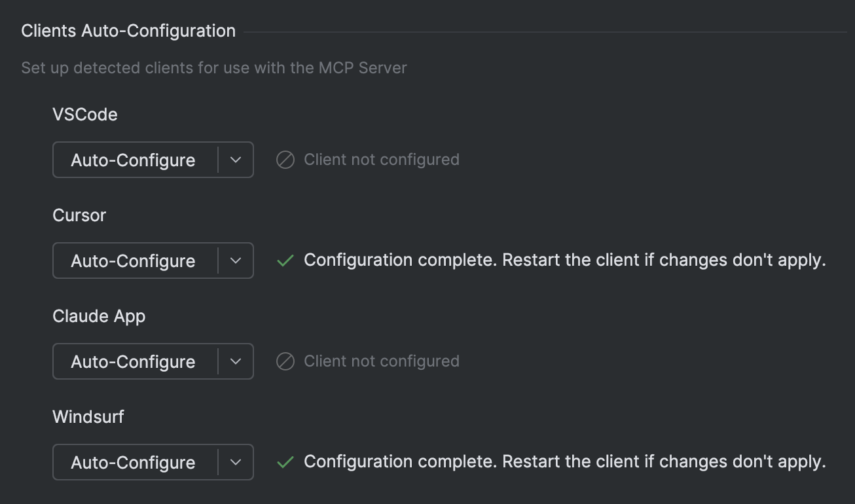Click the Claude App client label

click(99, 316)
